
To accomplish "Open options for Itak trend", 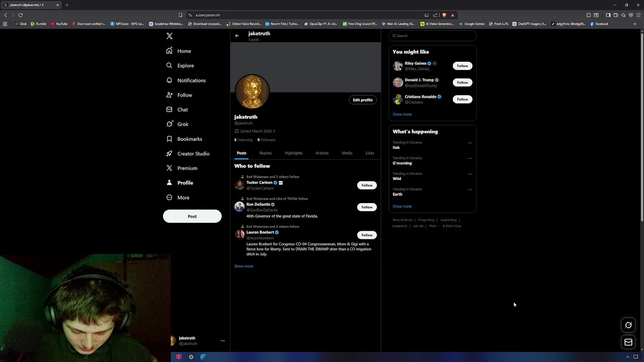I will 470,143.
